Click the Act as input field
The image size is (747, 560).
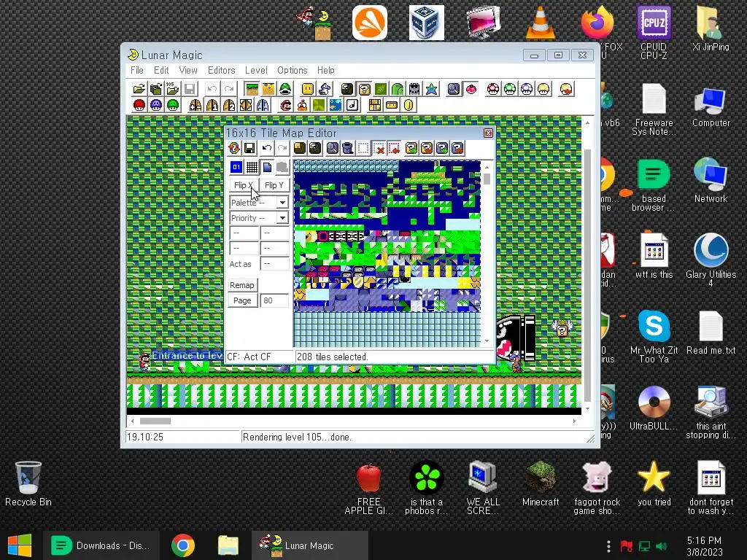(274, 263)
